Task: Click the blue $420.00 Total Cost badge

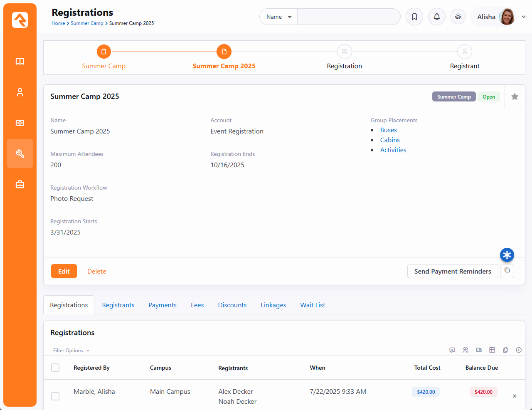Action: 426,392
